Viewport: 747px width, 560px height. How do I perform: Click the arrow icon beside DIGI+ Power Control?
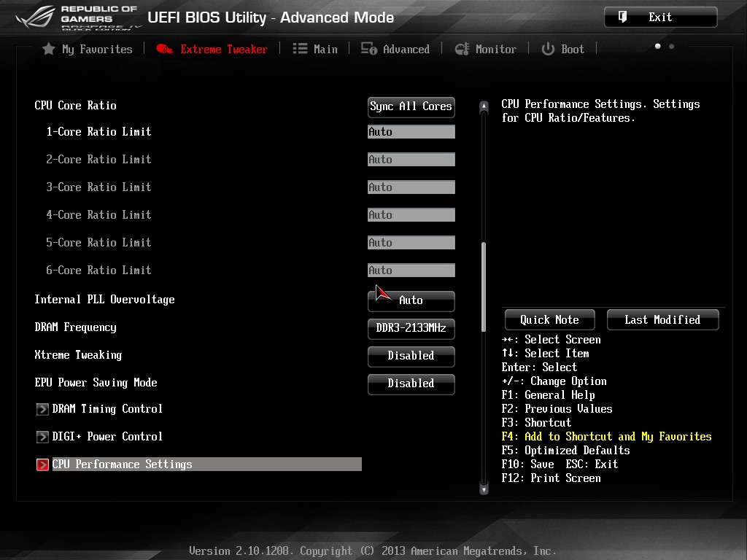pos(42,437)
